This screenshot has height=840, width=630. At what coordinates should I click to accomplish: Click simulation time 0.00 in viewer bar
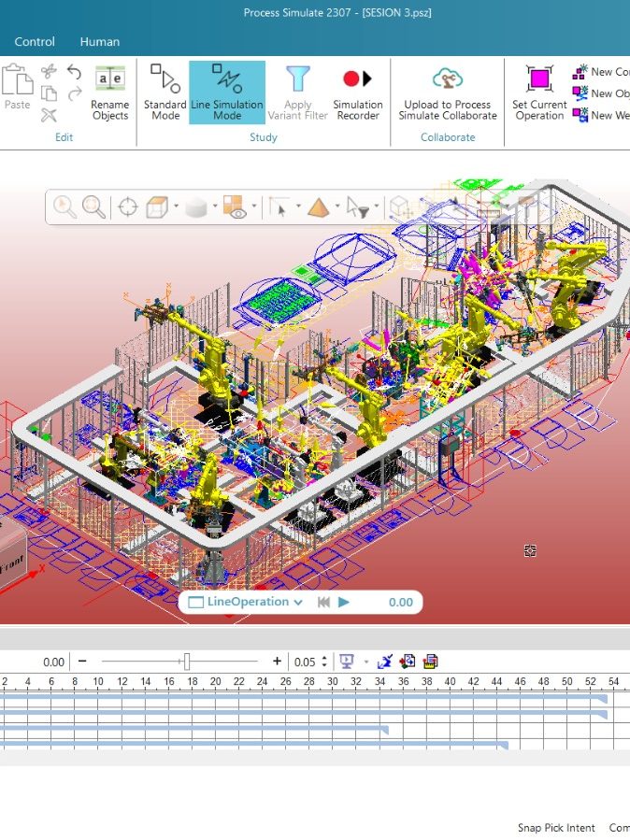(401, 602)
